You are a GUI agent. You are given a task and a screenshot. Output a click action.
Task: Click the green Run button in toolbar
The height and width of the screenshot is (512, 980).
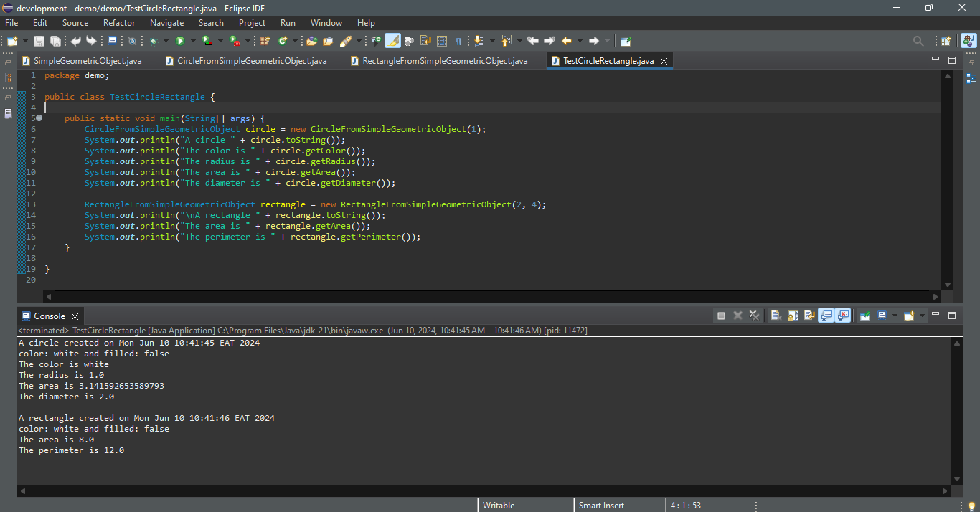[180, 41]
